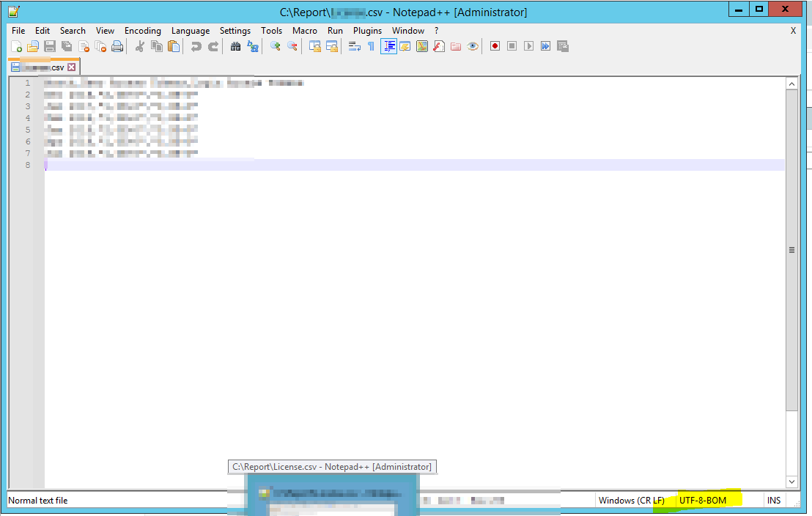Open the Replace dialog icon
This screenshot has width=812, height=516.
point(252,47)
